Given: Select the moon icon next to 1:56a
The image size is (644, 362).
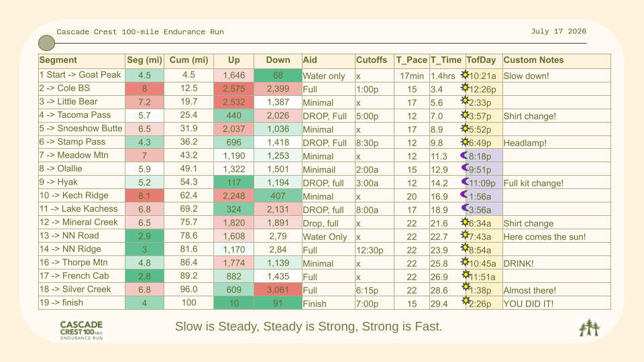Looking at the screenshot, I should click(464, 194).
